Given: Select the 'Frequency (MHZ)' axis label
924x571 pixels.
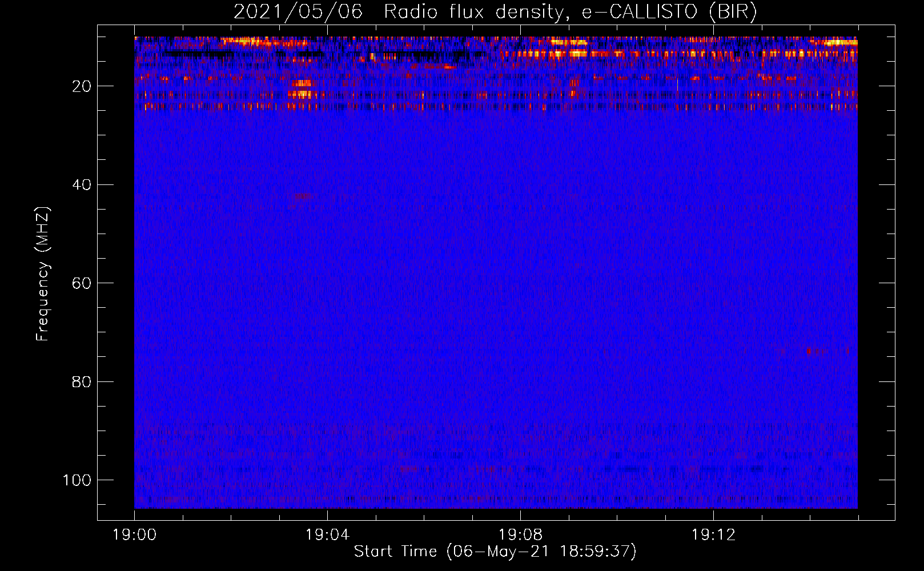Looking at the screenshot, I should tap(43, 274).
